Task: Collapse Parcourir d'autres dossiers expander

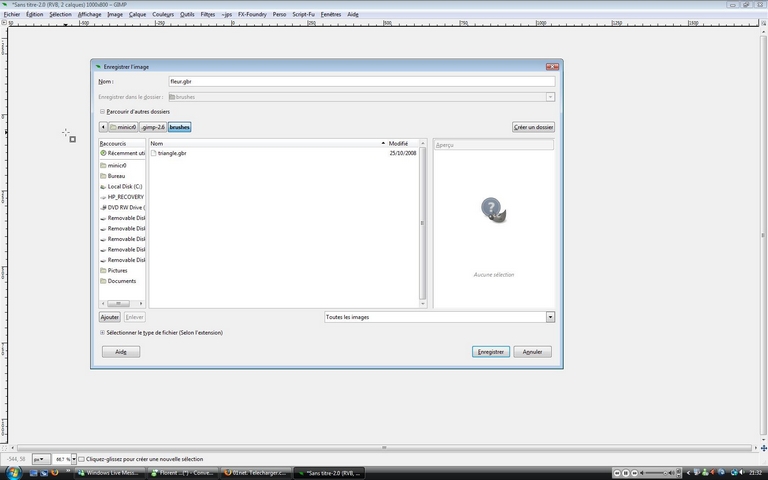Action: [x=102, y=112]
